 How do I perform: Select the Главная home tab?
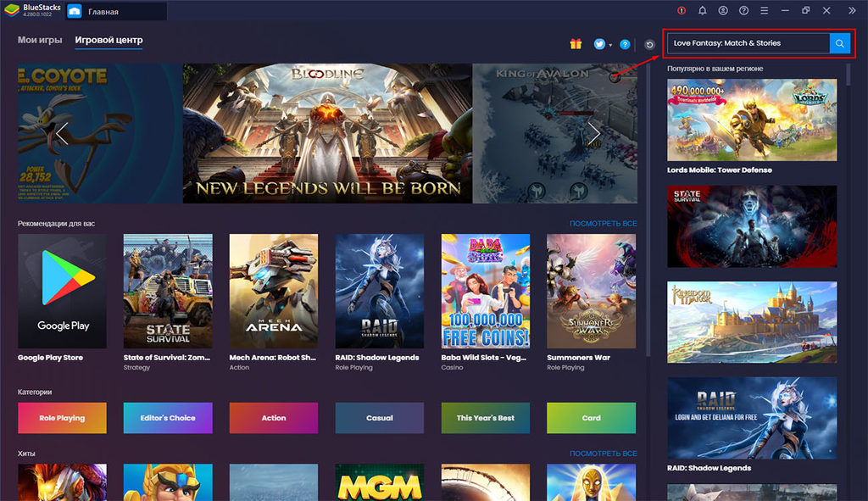(116, 11)
